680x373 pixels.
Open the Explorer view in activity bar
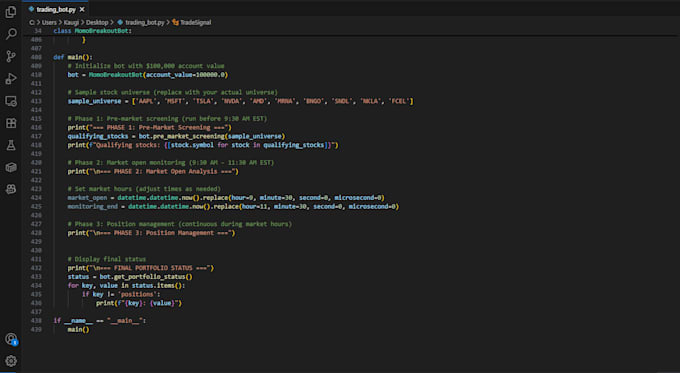coord(11,12)
